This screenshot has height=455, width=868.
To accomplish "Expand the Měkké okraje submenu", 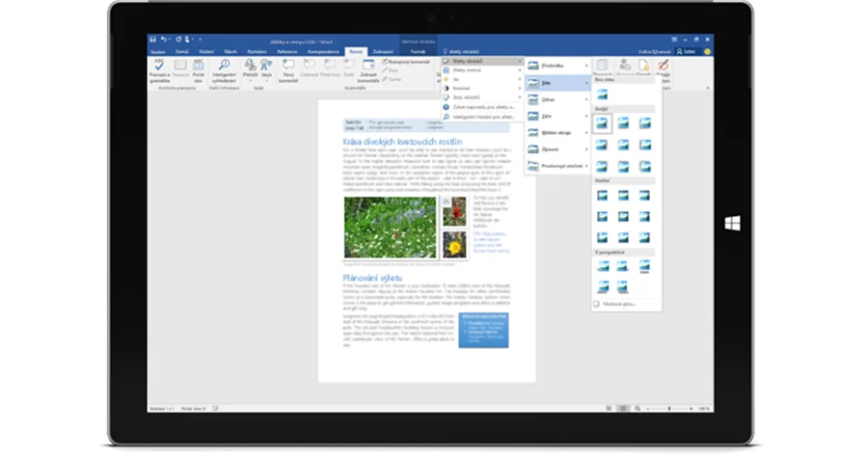I will click(557, 133).
